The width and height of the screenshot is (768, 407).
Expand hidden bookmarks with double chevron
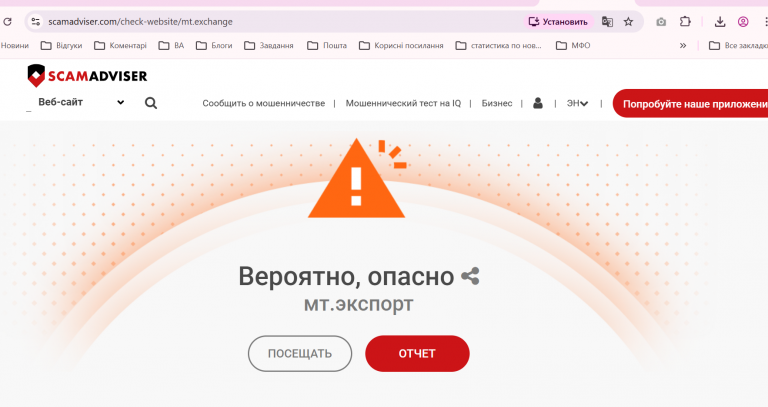tap(683, 46)
